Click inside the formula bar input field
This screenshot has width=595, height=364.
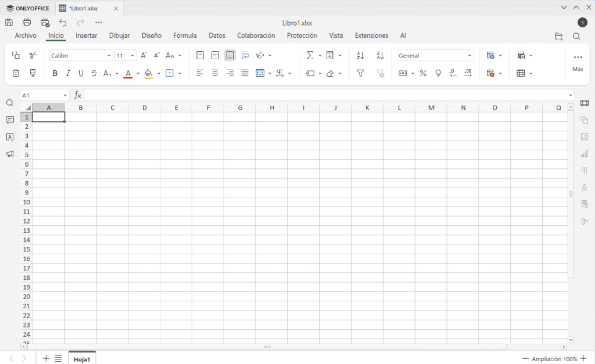(325, 95)
